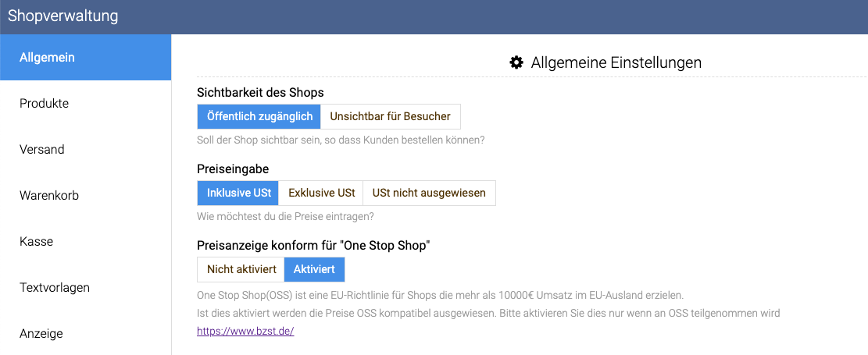Select 'USt nicht ausgewiesen' option
Image resolution: width=868 pixels, height=355 pixels.
coord(429,193)
